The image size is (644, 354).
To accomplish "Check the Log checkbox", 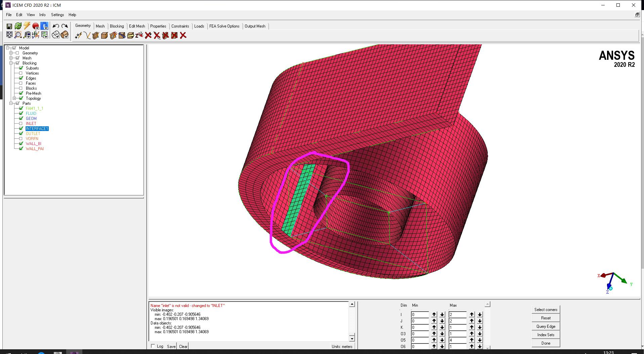I will (153, 346).
